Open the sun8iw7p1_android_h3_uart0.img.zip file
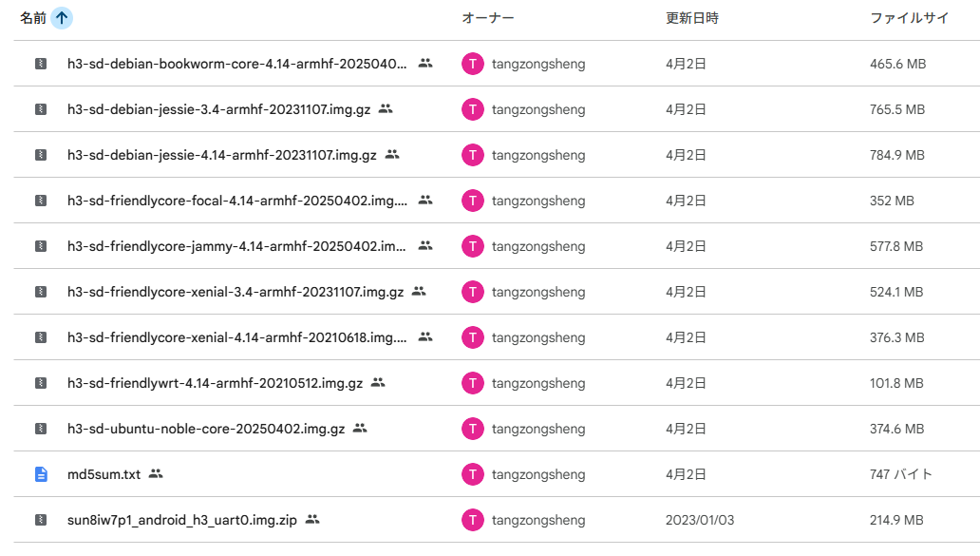Image resolution: width=980 pixels, height=556 pixels. pos(181,520)
